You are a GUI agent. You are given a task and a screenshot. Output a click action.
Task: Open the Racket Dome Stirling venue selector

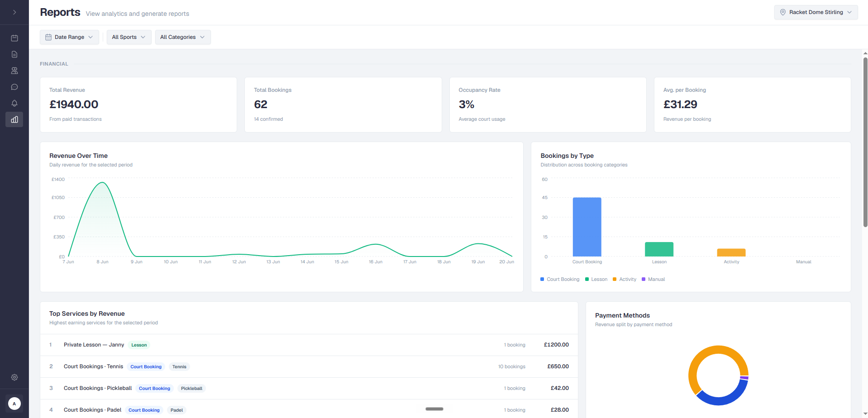(816, 12)
